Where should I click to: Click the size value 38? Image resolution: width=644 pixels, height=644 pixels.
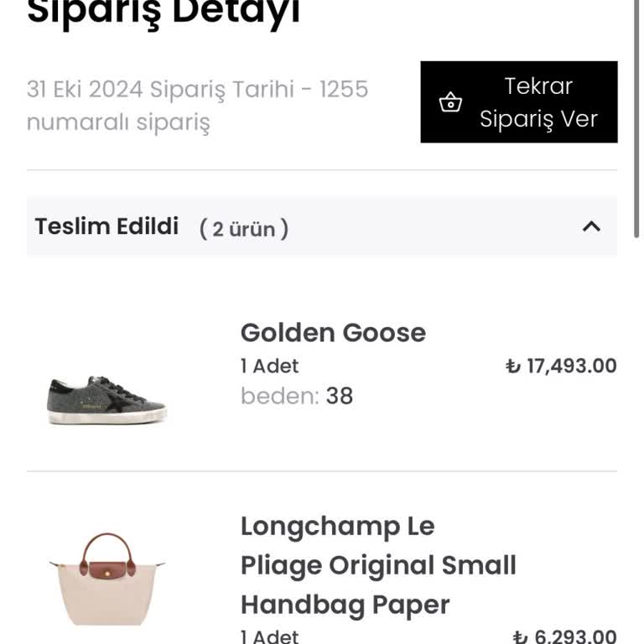[x=340, y=395]
